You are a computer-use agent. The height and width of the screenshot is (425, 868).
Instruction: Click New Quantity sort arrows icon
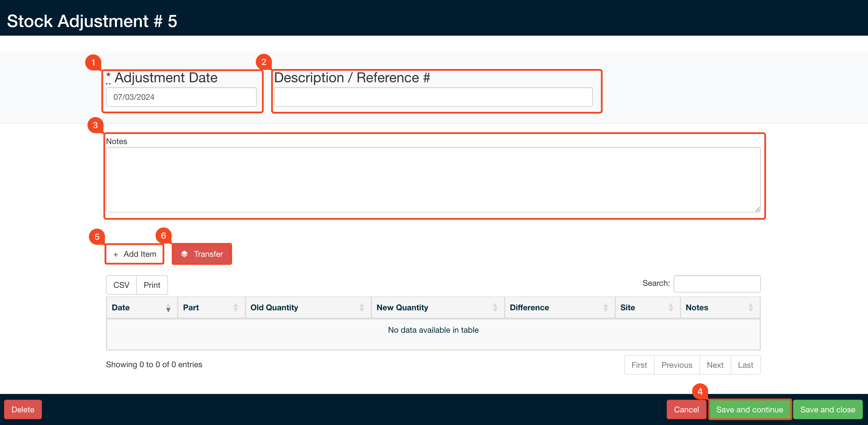click(x=495, y=307)
